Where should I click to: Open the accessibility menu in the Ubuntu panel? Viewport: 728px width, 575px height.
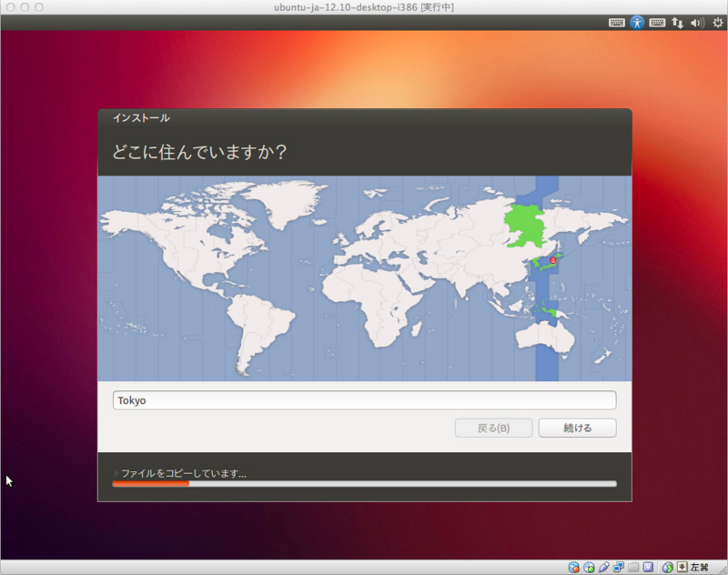pyautogui.click(x=637, y=22)
